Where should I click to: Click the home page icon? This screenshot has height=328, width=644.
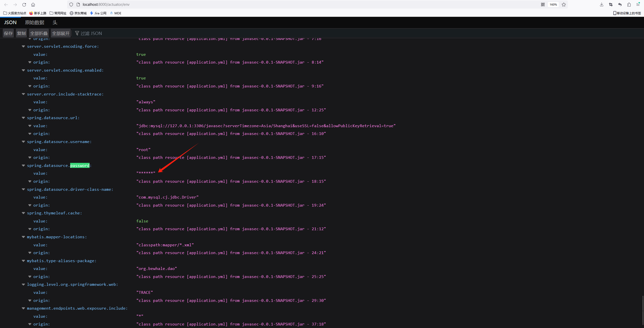pos(33,5)
